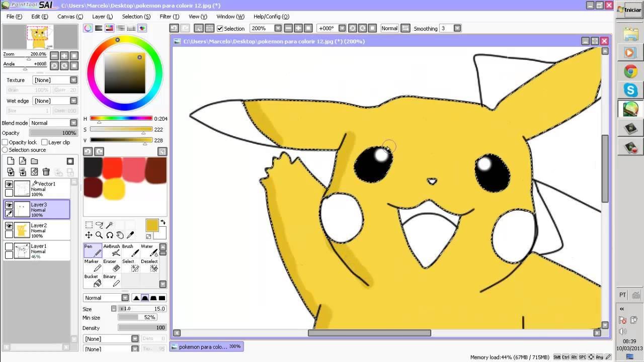Select the AirBrush tool

tap(111, 250)
